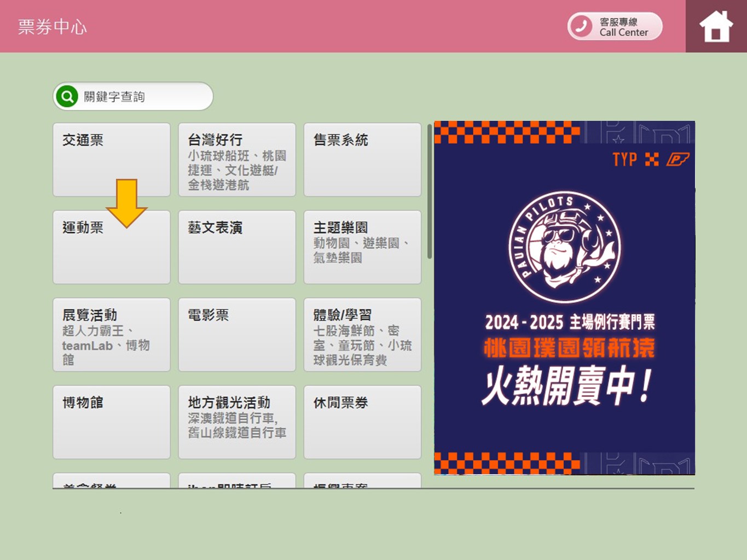The height and width of the screenshot is (560, 747).
Task: Open the 體驗/學習 tile
Action: [362, 335]
